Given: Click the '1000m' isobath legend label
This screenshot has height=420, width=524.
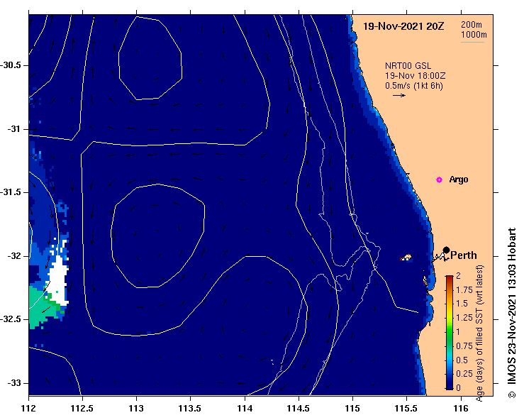Looking at the screenshot, I should [474, 35].
